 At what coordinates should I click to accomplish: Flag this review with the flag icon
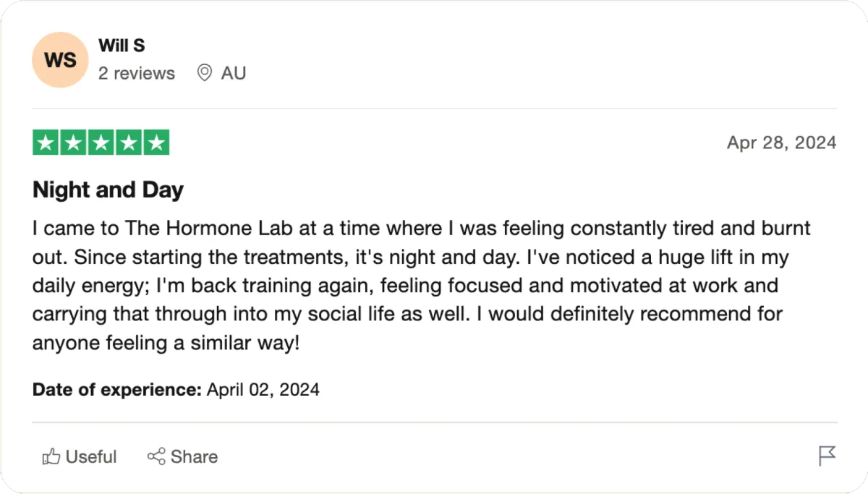click(827, 456)
